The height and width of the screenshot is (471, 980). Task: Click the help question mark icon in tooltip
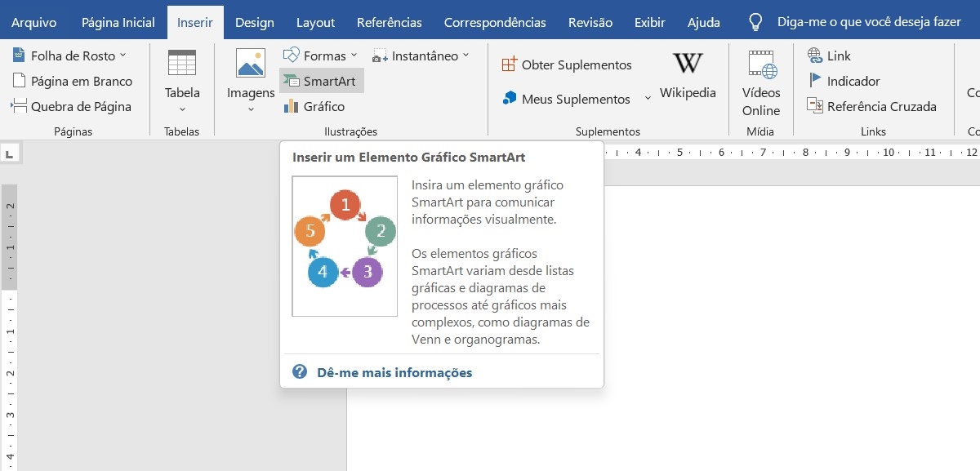[300, 372]
